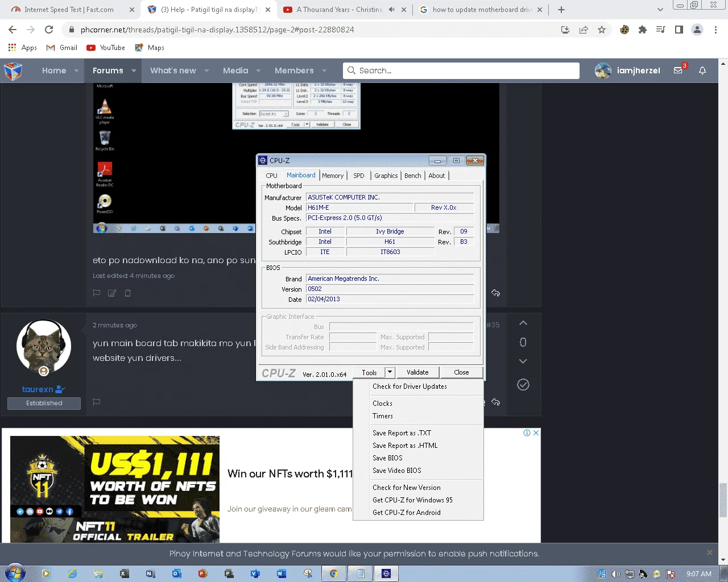Choose Check for Driver Updates
The image size is (728, 582).
pos(418,386)
